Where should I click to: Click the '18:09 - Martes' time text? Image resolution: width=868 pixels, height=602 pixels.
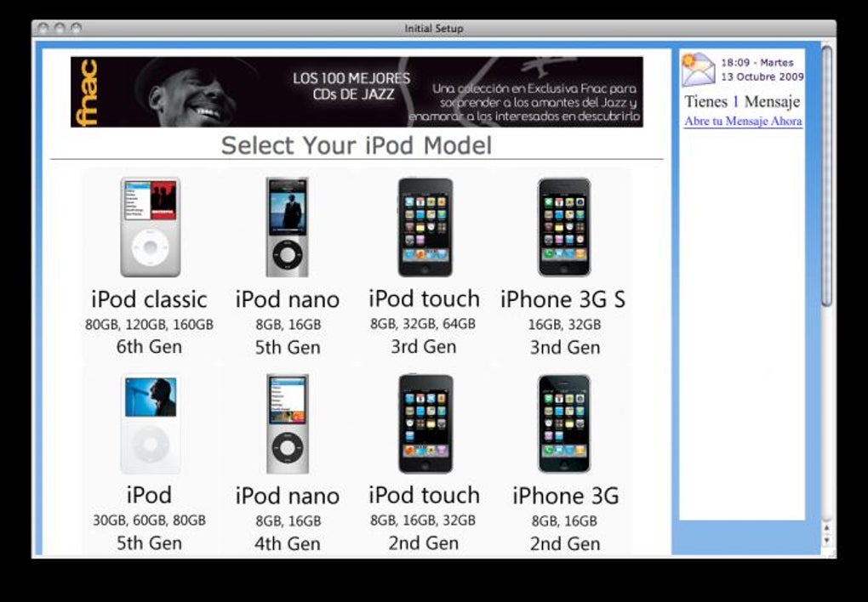[x=757, y=63]
